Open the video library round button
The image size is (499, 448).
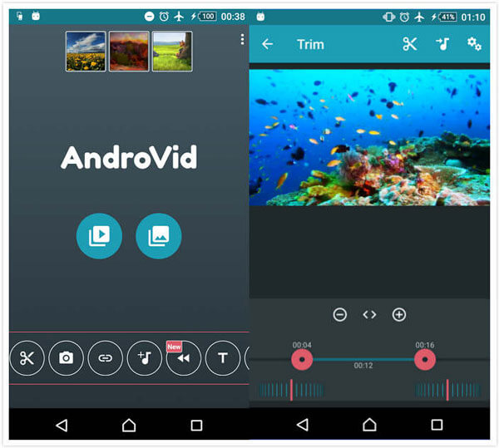point(99,236)
